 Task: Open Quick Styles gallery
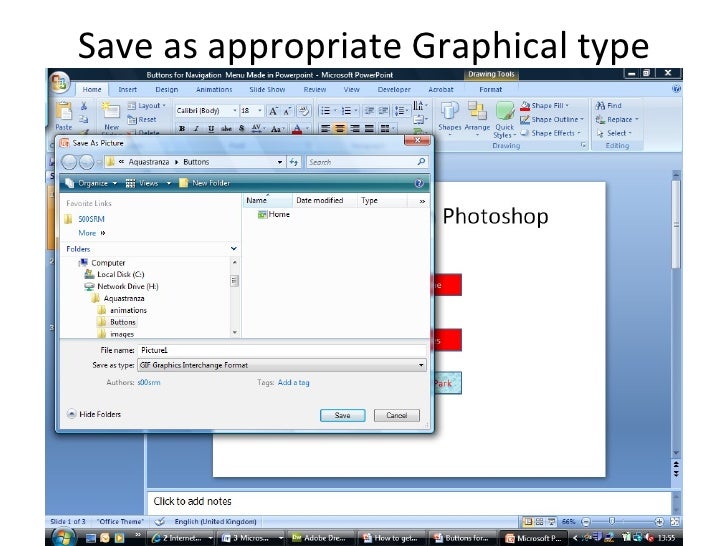[505, 119]
